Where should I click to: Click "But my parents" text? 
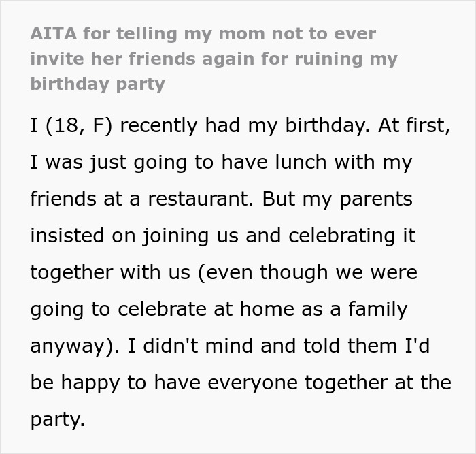point(337,200)
